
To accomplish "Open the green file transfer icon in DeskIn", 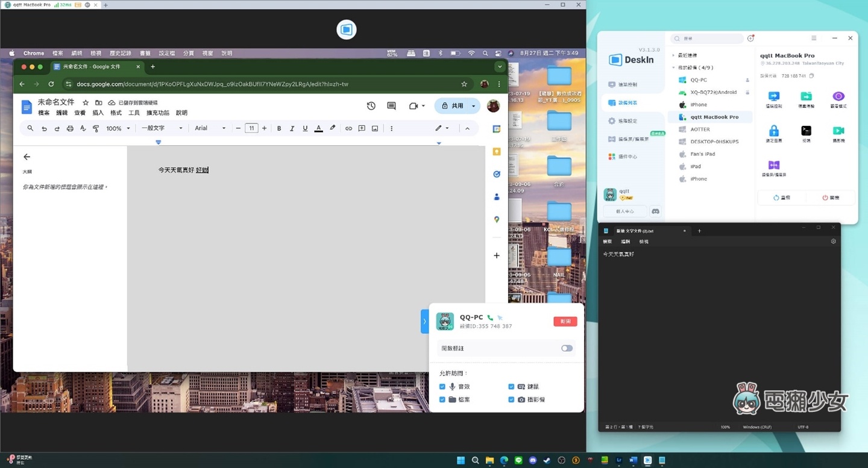I will 806,96.
